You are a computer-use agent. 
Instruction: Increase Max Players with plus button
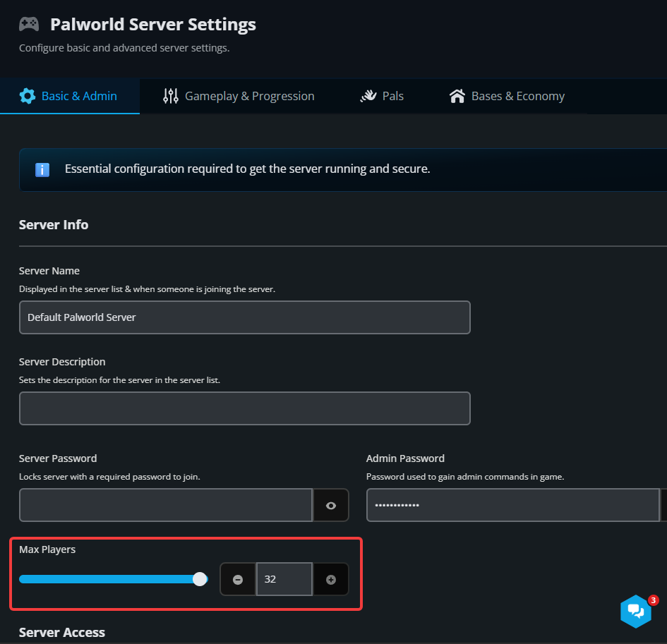331,579
